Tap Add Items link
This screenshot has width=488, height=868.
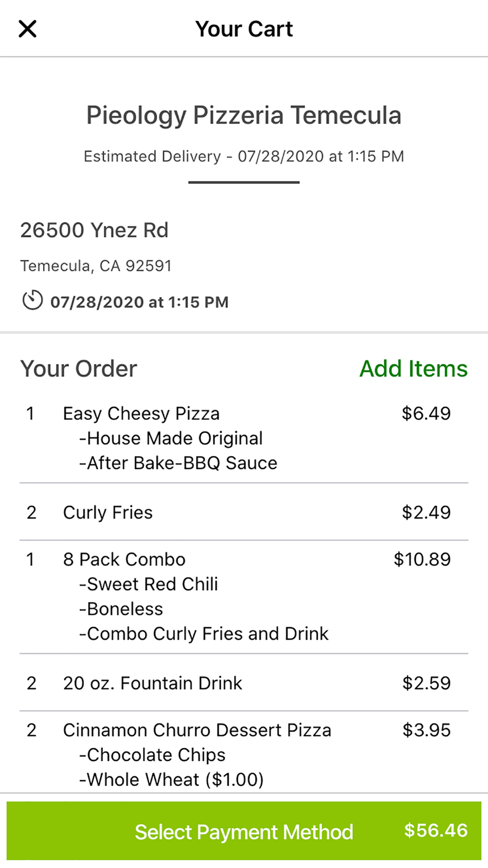[413, 369]
